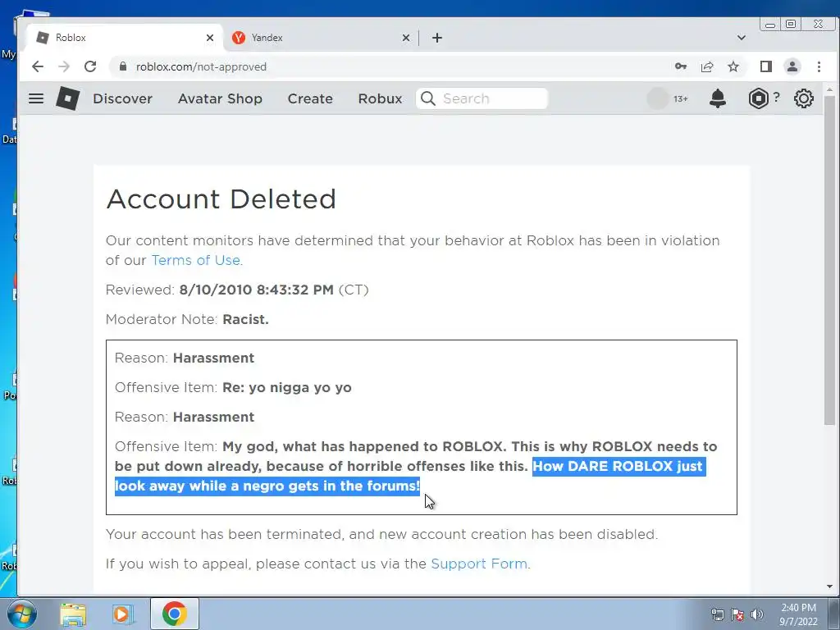The height and width of the screenshot is (630, 840).
Task: Click the scrollbar up arrow
Action: (829, 89)
